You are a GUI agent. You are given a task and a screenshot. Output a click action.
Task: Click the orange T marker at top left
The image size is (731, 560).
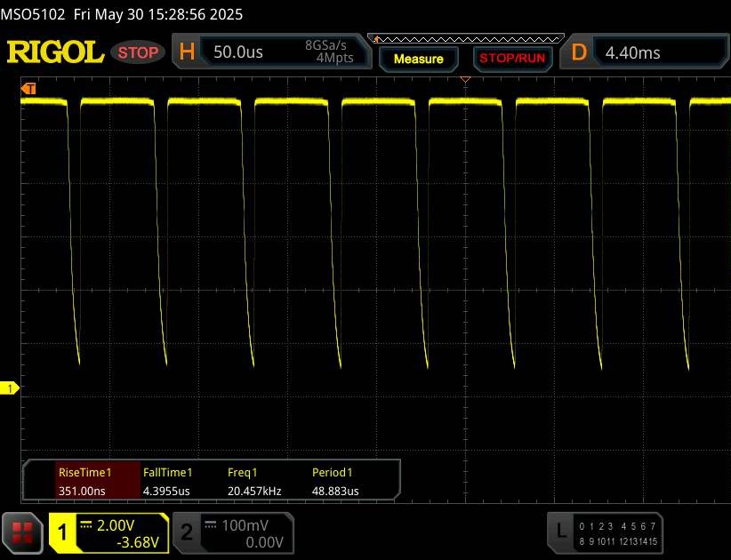point(29,88)
